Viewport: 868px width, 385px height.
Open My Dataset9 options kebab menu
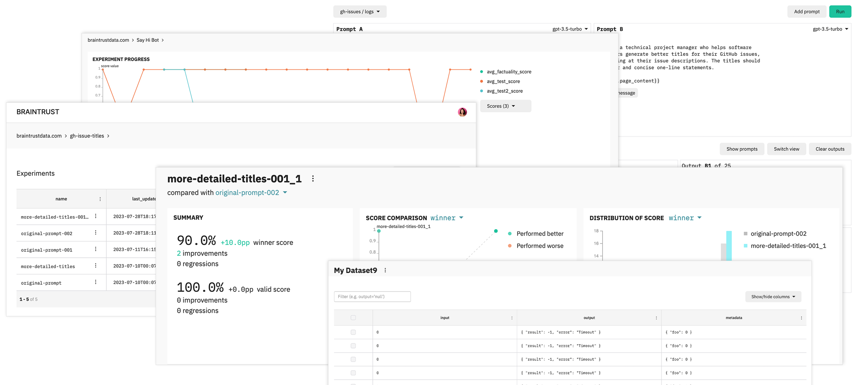385,270
